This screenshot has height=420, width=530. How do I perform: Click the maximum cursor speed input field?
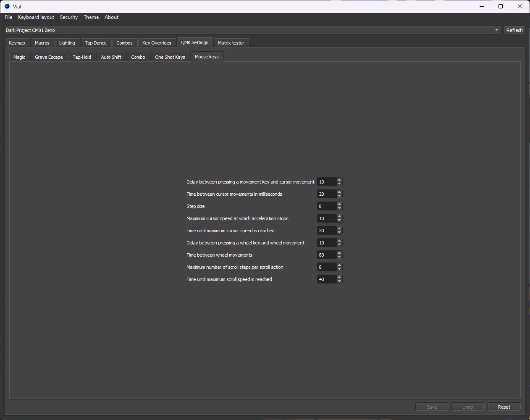(327, 218)
